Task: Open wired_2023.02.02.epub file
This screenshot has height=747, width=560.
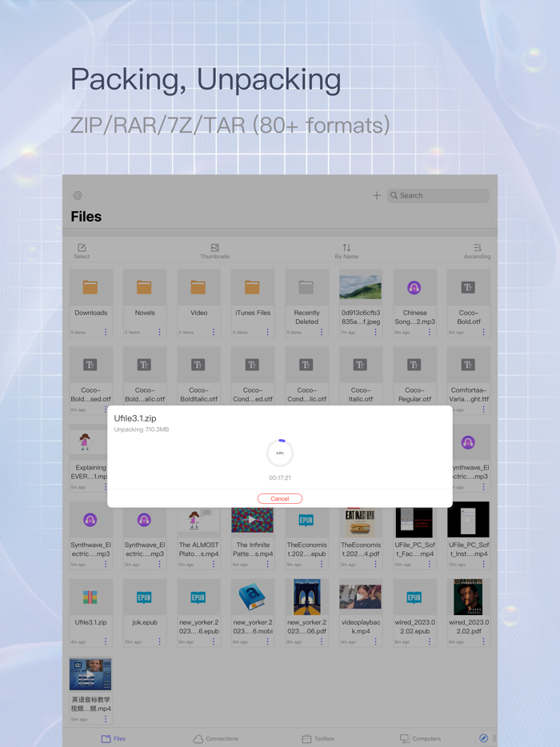Action: tap(414, 613)
